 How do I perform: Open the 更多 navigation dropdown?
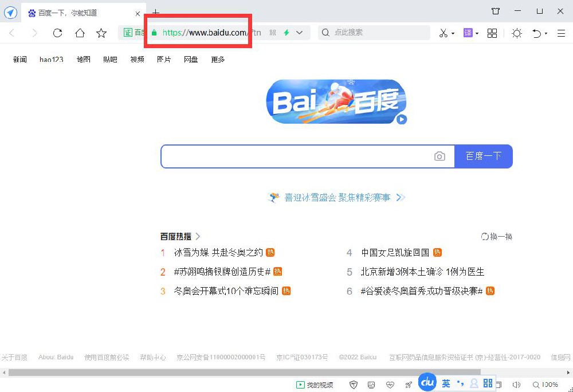point(217,59)
